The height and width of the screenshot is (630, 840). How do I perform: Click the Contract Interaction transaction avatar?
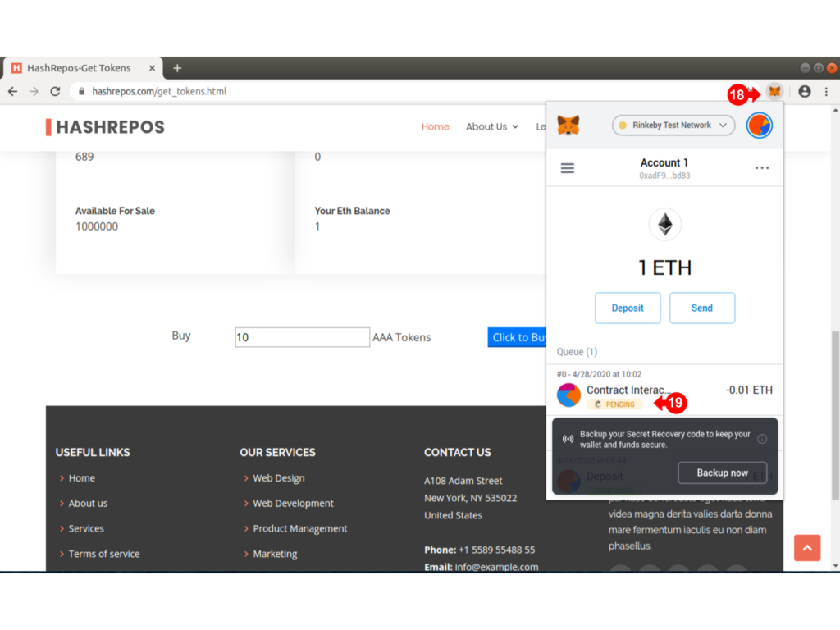pyautogui.click(x=568, y=395)
